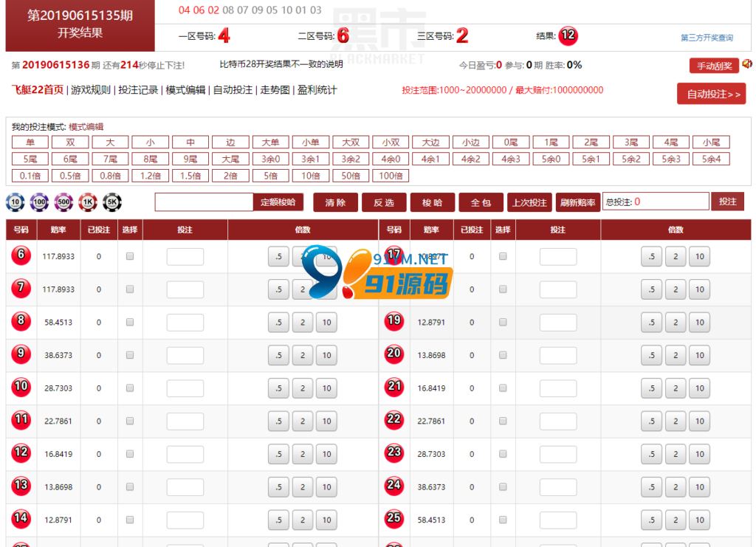Tick the checkbox for number 25 row

tap(503, 520)
